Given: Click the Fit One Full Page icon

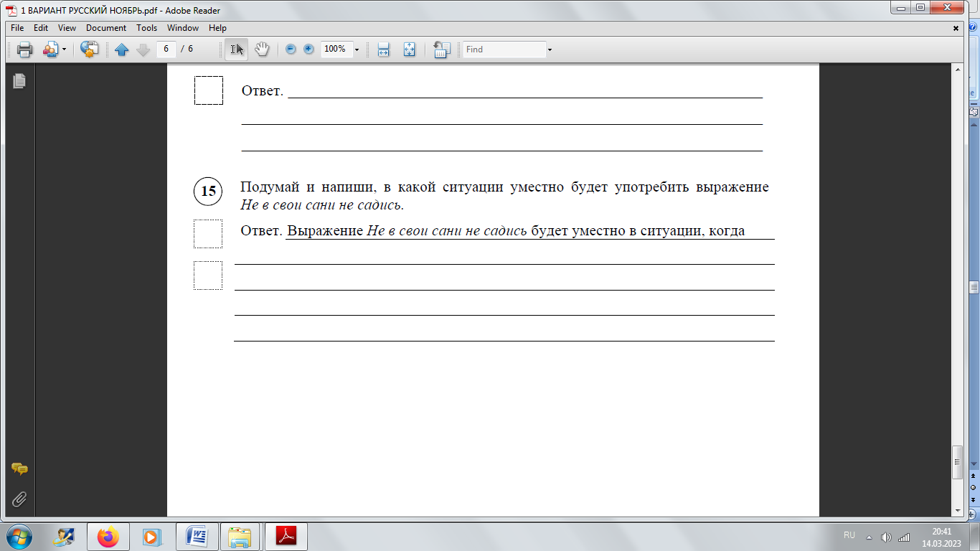Looking at the screenshot, I should pos(409,50).
